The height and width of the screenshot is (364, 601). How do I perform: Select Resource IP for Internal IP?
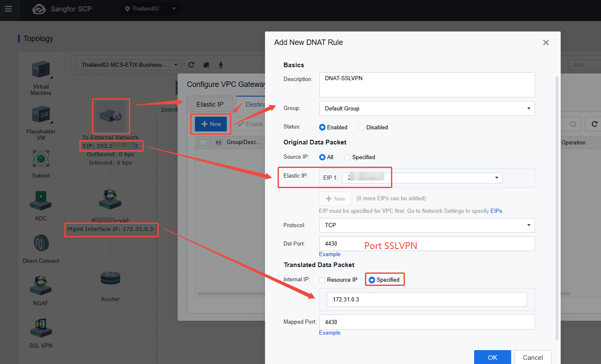(322, 280)
